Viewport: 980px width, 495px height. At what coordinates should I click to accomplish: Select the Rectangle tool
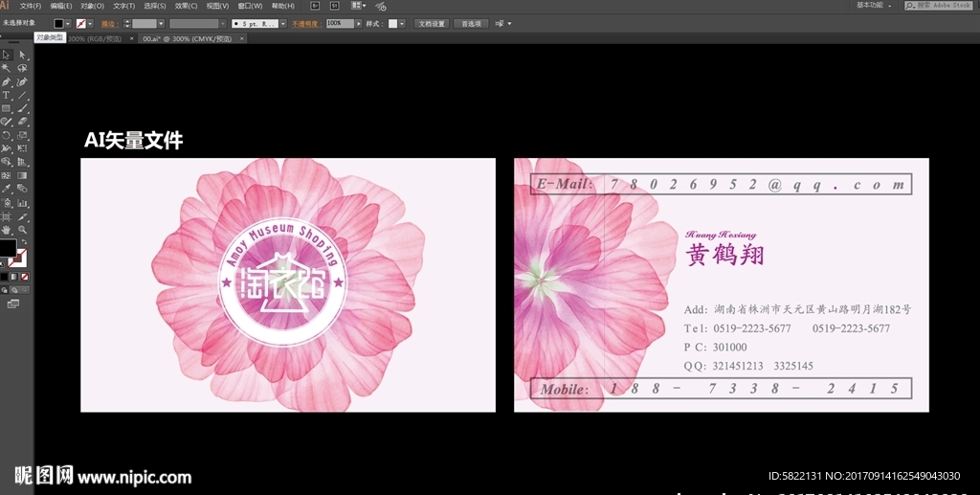[7, 109]
